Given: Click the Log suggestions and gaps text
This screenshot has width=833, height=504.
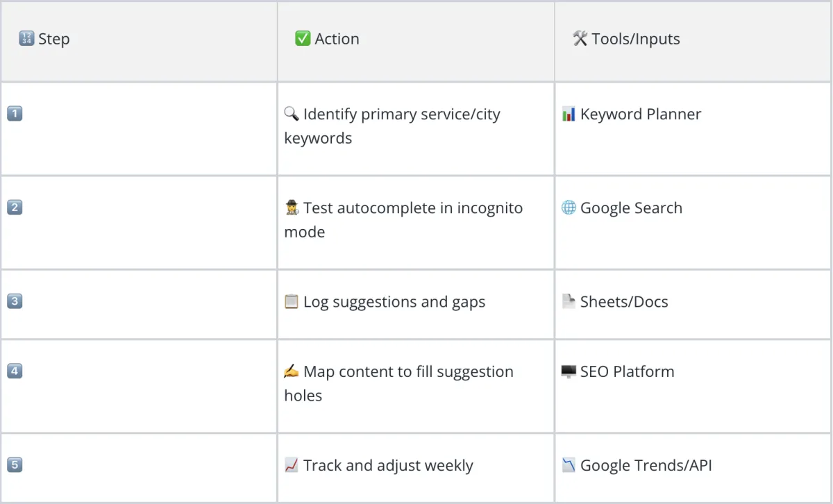Looking at the screenshot, I should [394, 302].
